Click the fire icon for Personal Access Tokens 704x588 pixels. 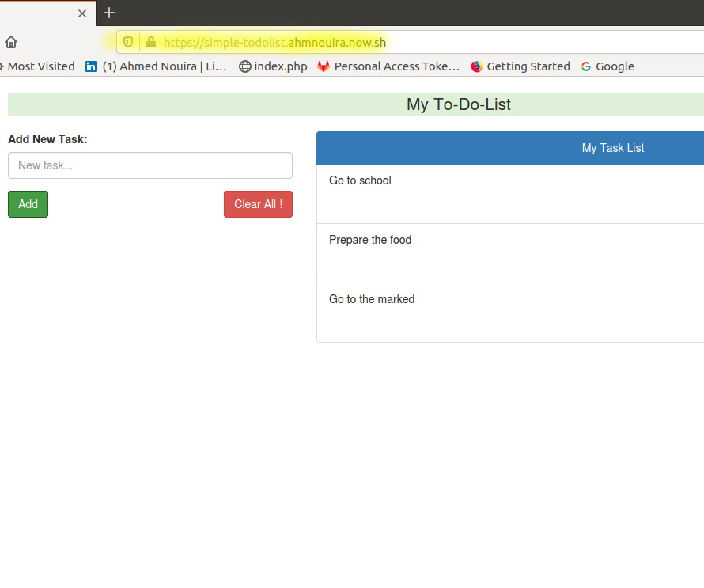tap(323, 66)
